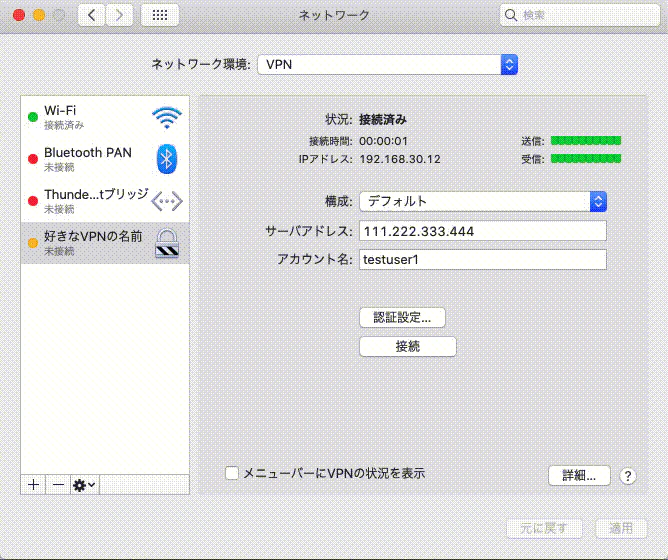Click the 接続時間 value 00:00:01

[x=383, y=141]
